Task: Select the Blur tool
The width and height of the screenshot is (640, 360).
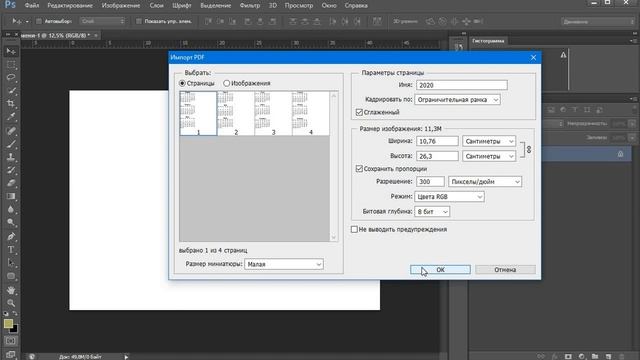Action: coord(11,209)
